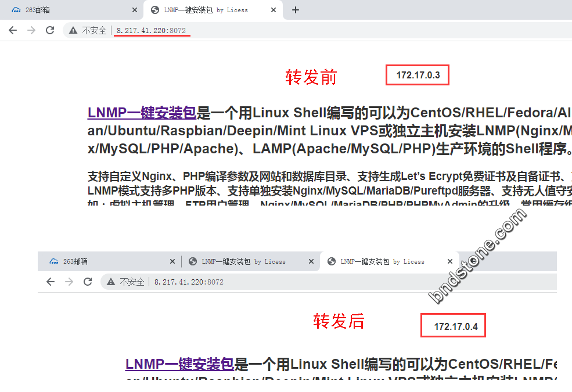This screenshot has height=392, width=572.
Task: Select the LNMP一键安装包 tab in upper browser
Action: [x=213, y=10]
